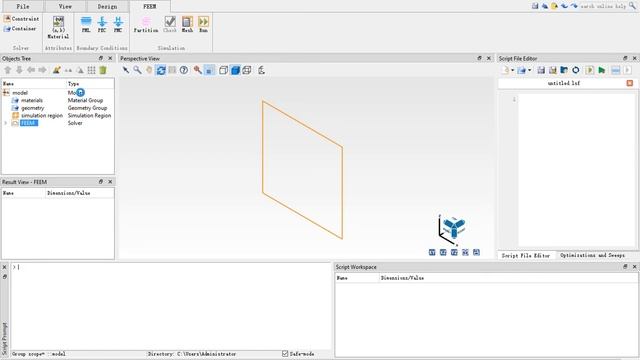Screen dimensions: 640x360
Task: Run script with green play icon
Action: point(602,70)
